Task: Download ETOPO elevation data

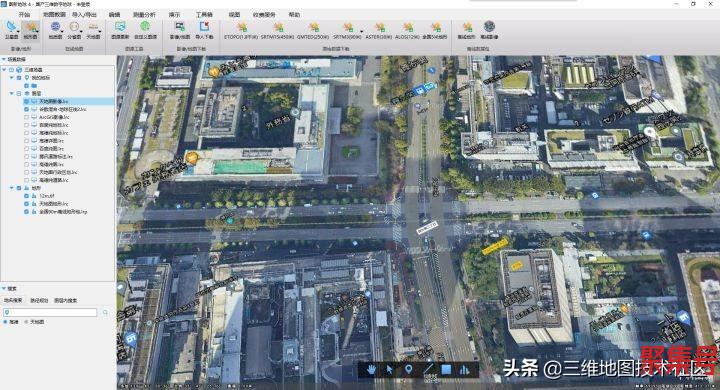Action: 241,30
